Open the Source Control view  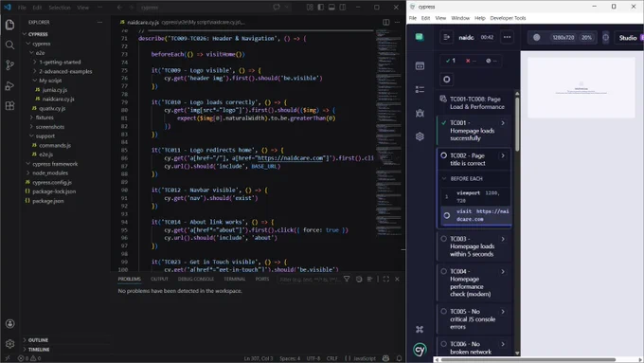9,65
